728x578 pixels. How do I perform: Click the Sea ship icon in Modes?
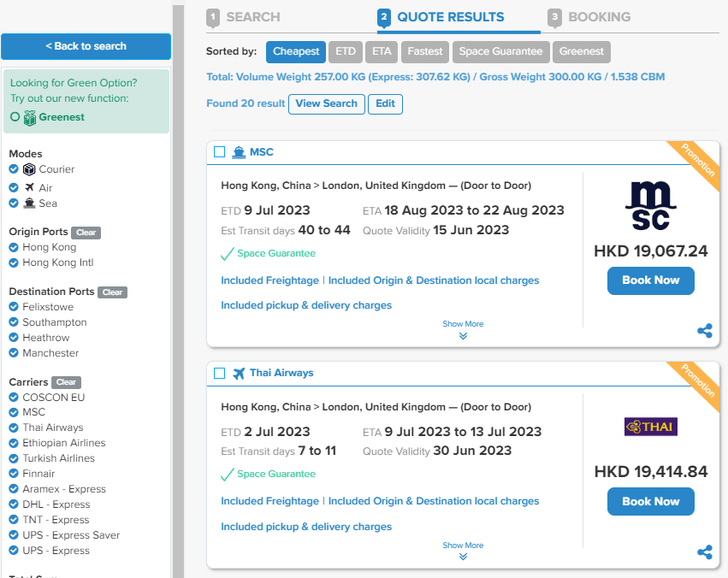[x=29, y=203]
